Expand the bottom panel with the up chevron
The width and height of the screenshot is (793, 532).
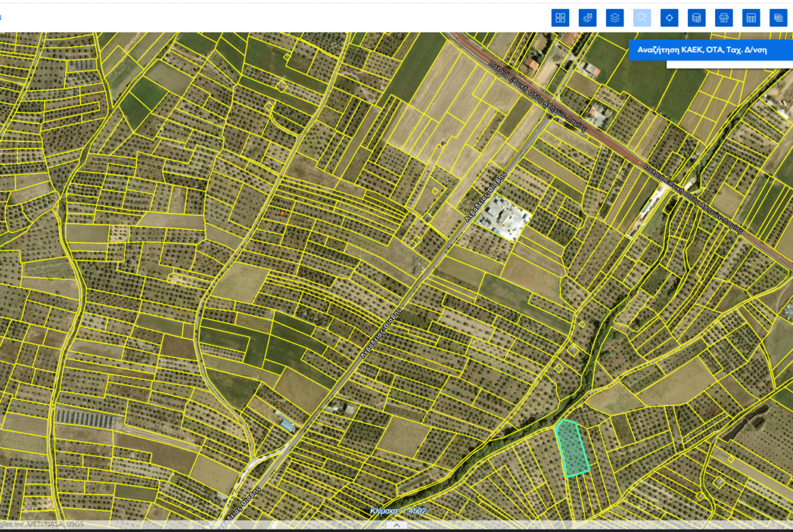coord(397,525)
